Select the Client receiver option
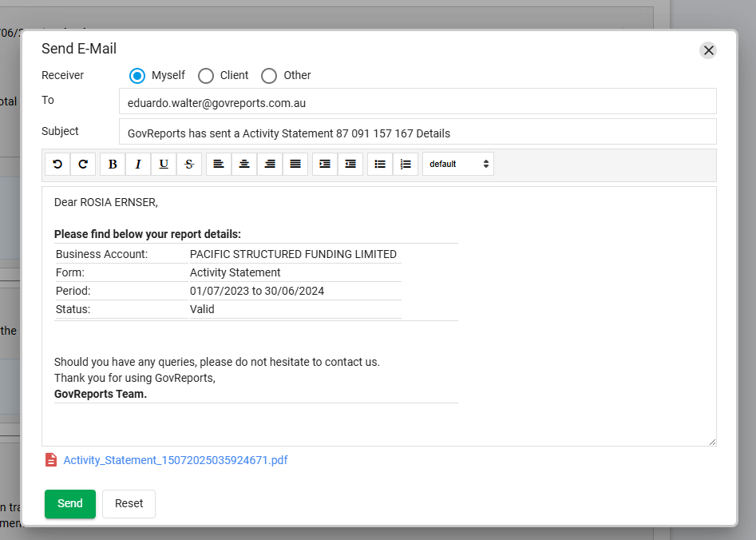Image resolution: width=756 pixels, height=540 pixels. (x=206, y=76)
